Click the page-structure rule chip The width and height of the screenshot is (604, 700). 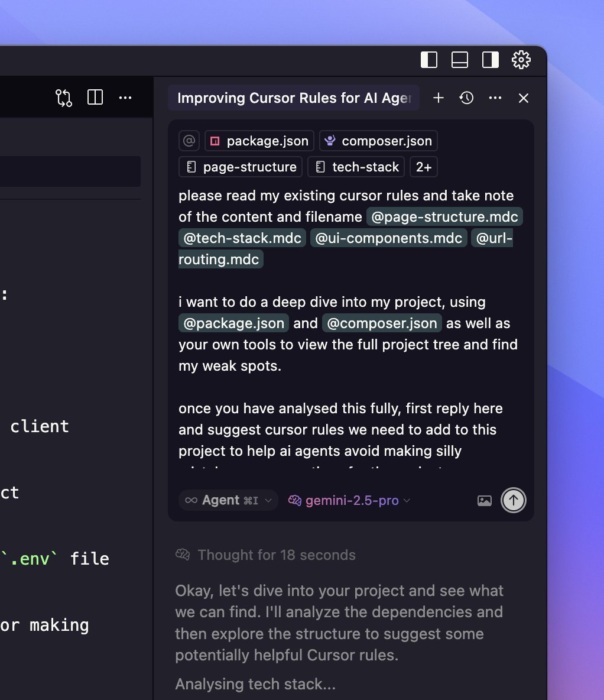(241, 167)
